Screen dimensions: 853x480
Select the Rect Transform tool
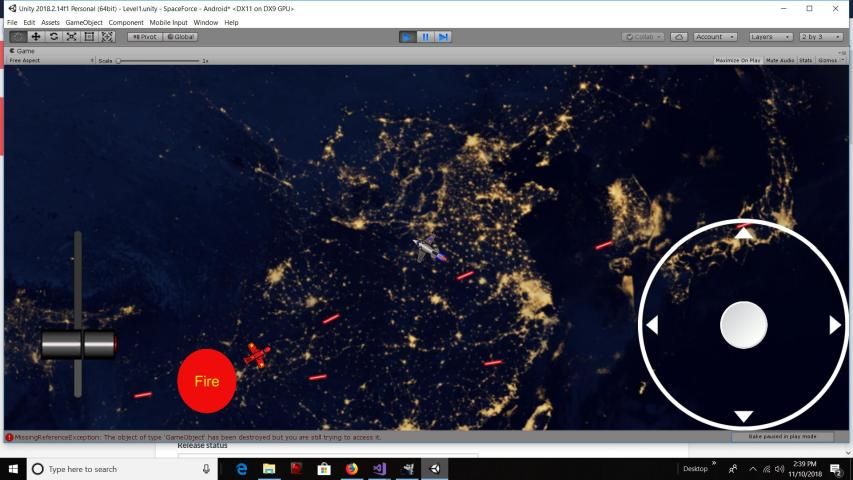(90, 37)
